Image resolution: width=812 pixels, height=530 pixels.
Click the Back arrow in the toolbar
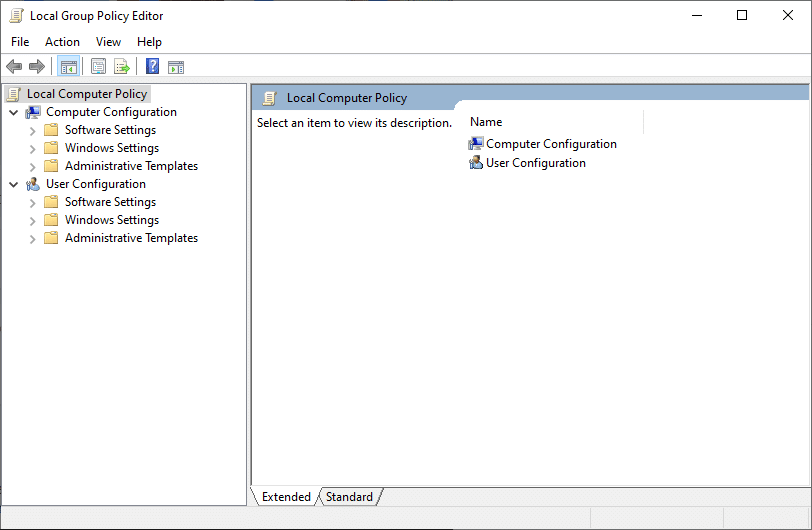click(x=14, y=67)
